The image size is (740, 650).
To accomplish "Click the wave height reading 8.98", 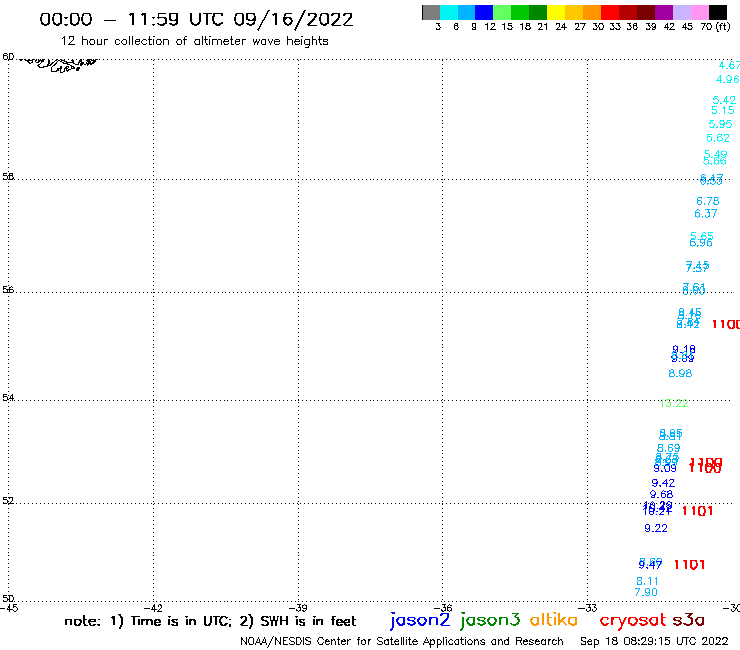I will click(680, 373).
